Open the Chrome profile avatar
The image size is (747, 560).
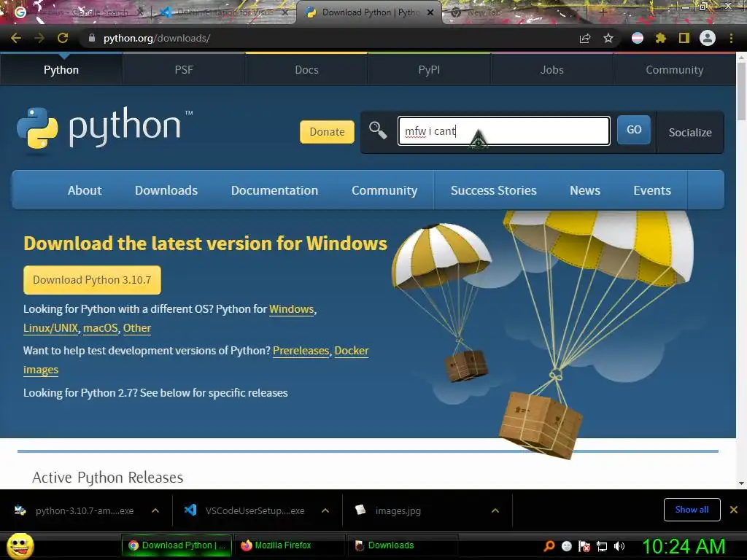pos(708,38)
